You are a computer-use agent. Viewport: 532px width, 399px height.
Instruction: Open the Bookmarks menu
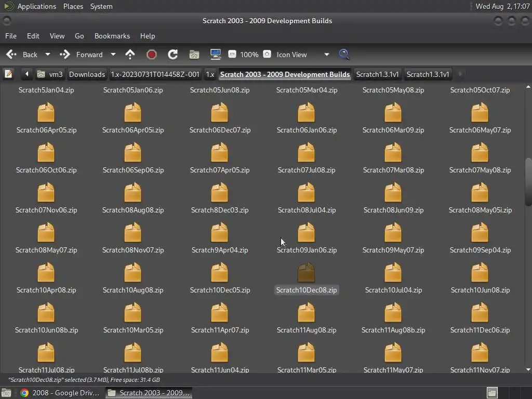pos(112,36)
